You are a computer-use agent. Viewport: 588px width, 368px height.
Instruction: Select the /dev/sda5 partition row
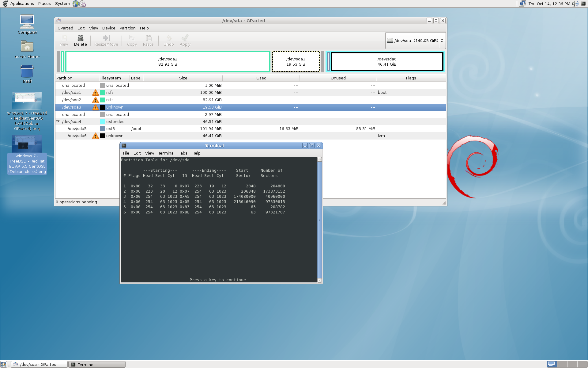pos(251,129)
